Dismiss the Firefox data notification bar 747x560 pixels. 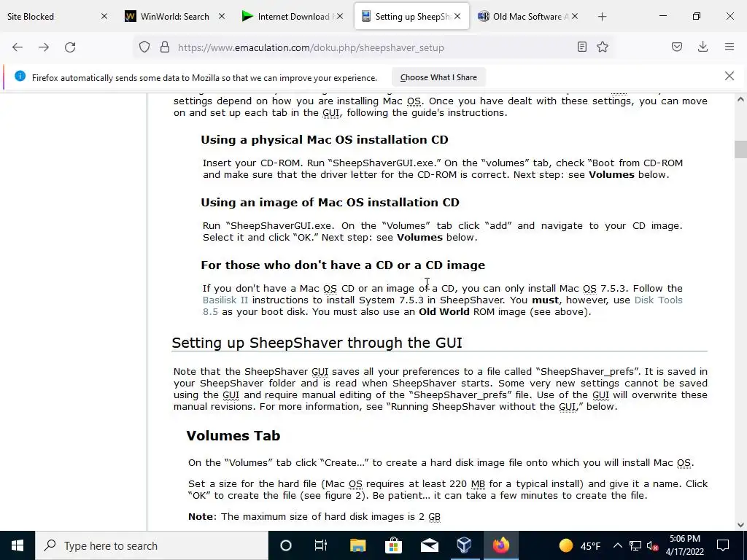click(729, 76)
